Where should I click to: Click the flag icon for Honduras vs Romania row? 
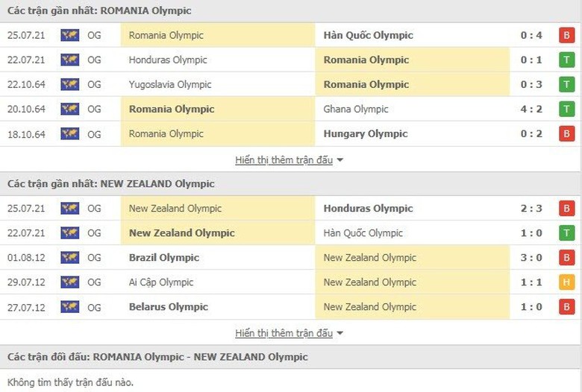point(70,60)
